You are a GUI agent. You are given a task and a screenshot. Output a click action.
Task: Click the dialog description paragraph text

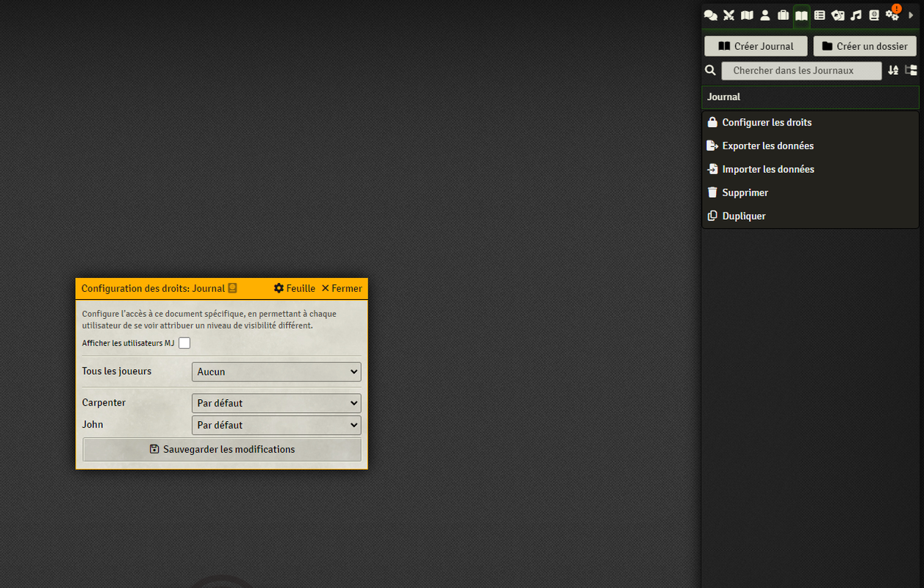click(209, 320)
